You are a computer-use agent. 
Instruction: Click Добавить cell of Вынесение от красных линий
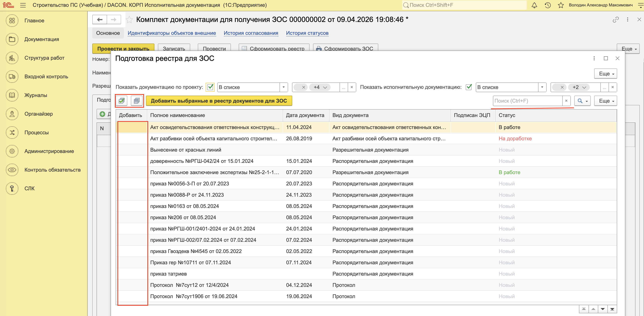133,150
